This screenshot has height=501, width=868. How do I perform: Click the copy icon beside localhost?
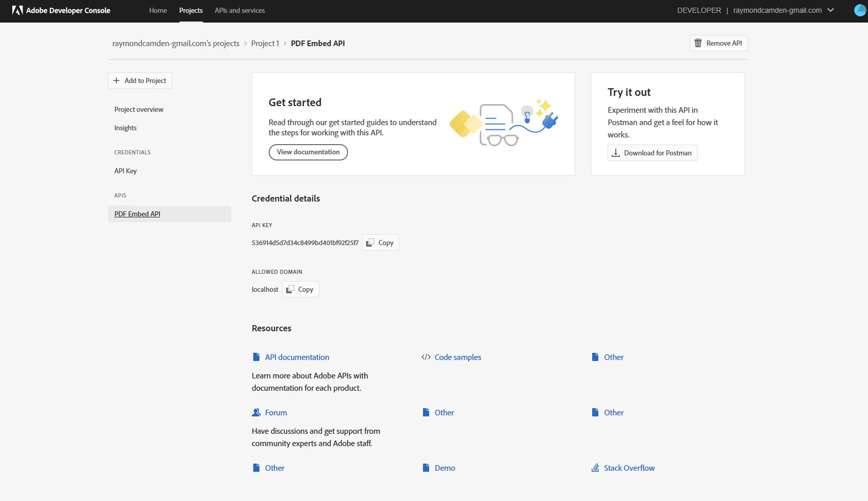290,289
